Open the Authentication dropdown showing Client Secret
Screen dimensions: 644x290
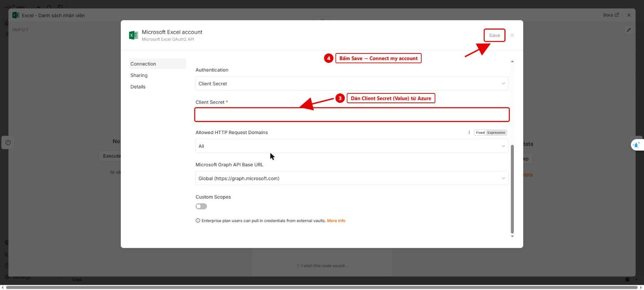coord(352,84)
